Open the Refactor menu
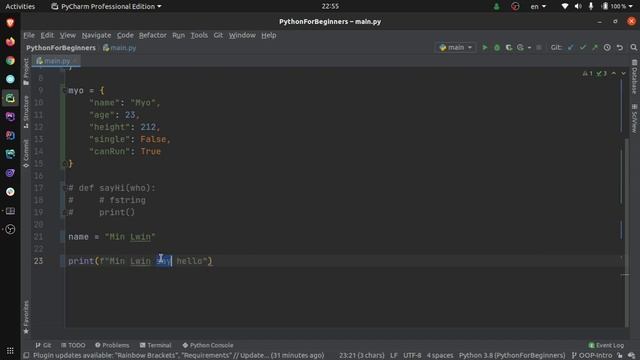This screenshot has width=640, height=360. point(153,36)
